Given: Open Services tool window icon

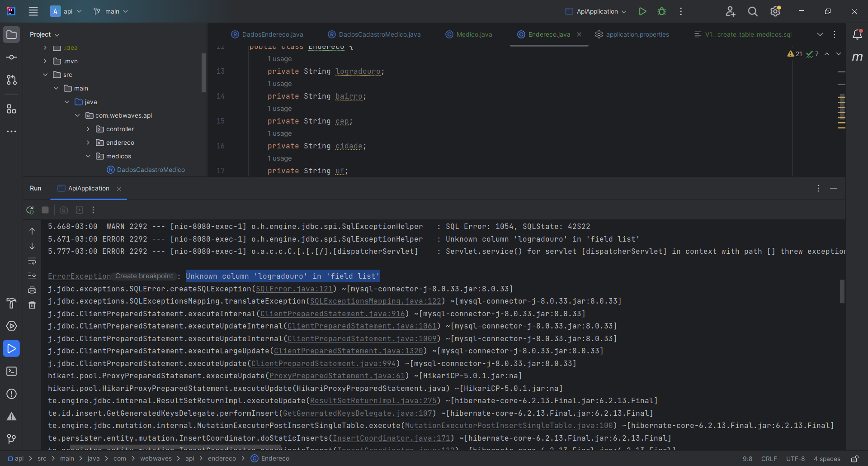Looking at the screenshot, I should tap(11, 326).
